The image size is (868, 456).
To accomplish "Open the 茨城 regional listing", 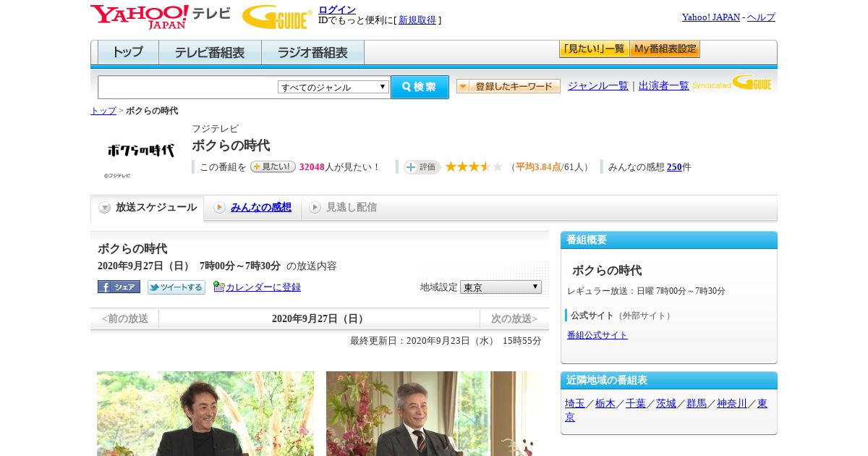I will [x=666, y=403].
